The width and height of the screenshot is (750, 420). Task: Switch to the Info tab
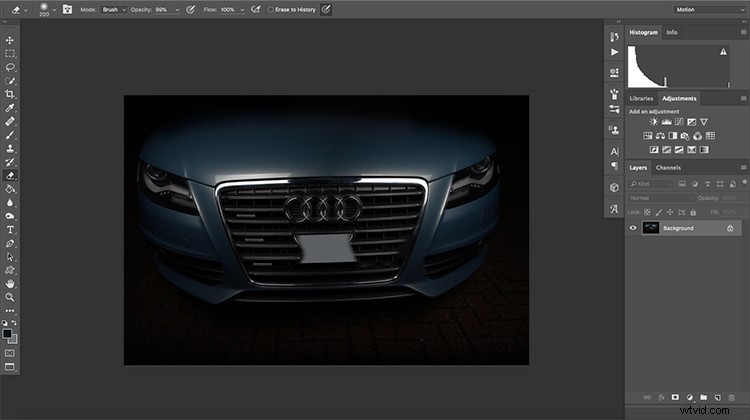(x=672, y=33)
